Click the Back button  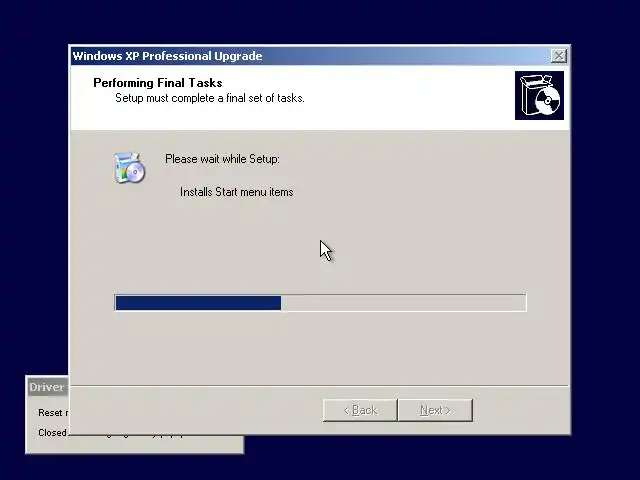(x=360, y=410)
